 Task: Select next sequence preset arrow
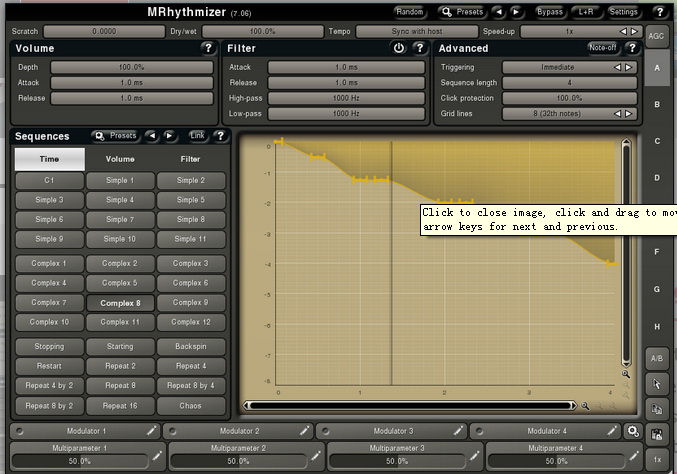pyautogui.click(x=169, y=136)
